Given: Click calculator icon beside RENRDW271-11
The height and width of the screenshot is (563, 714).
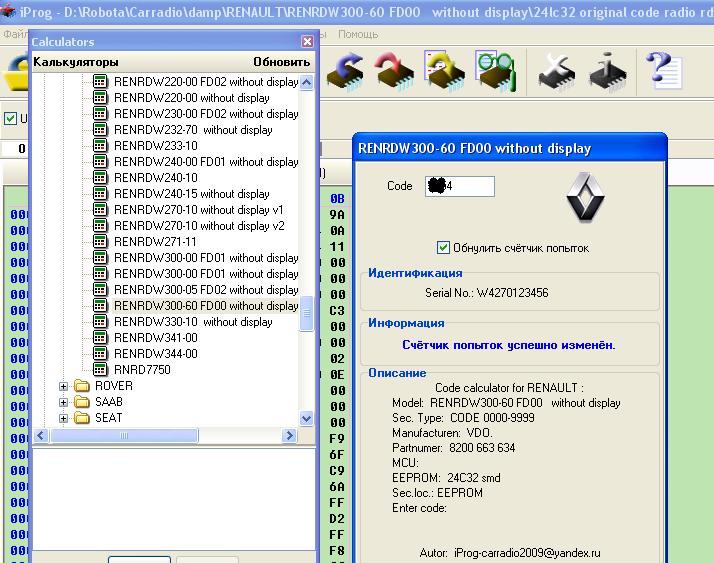Looking at the screenshot, I should click(100, 241).
